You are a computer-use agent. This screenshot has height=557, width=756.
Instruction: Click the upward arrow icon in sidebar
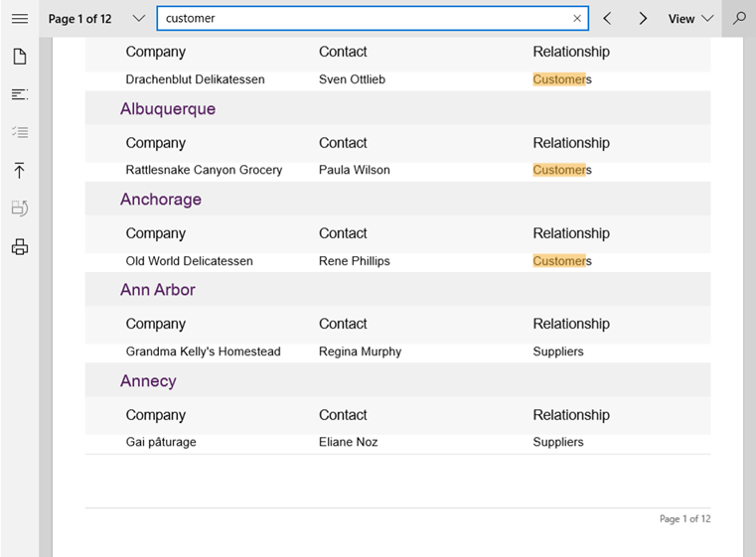click(19, 171)
